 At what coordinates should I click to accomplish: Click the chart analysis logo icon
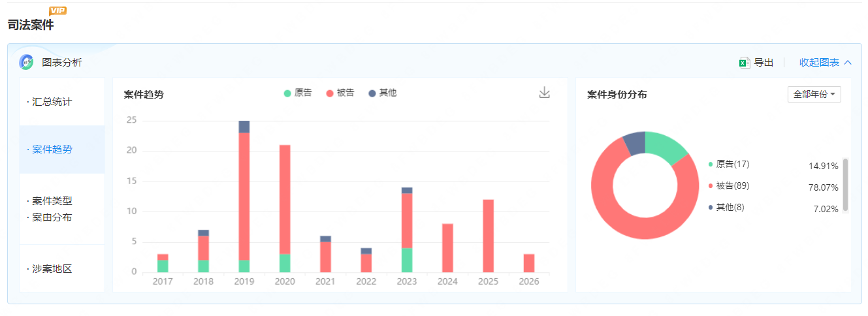(26, 63)
